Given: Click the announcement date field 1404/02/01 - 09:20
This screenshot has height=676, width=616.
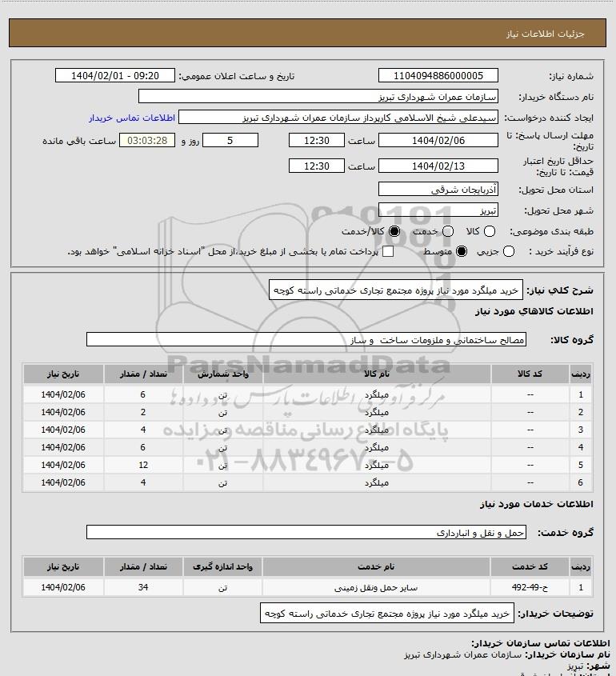Looking at the screenshot, I should [x=115, y=75].
